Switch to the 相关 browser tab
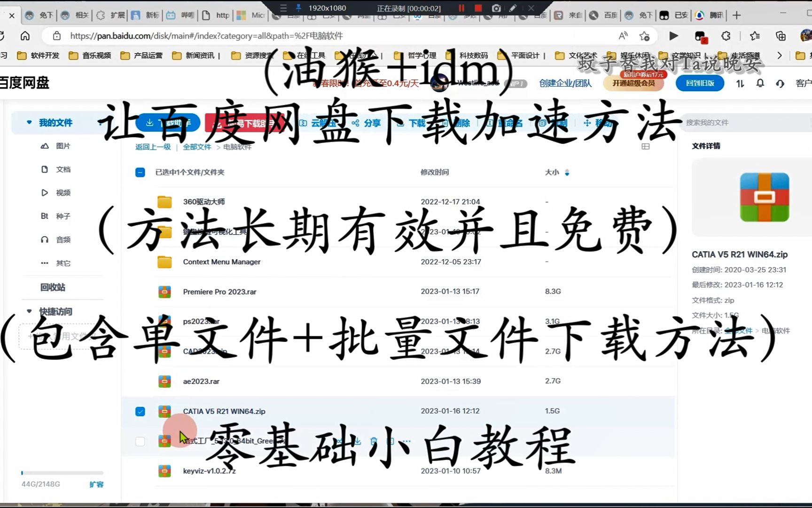This screenshot has width=812, height=508. click(x=75, y=15)
